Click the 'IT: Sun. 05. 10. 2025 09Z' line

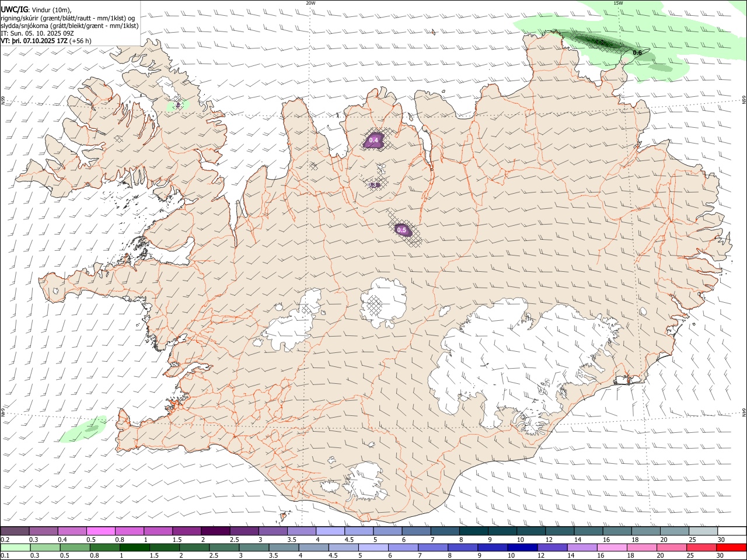(x=37, y=33)
